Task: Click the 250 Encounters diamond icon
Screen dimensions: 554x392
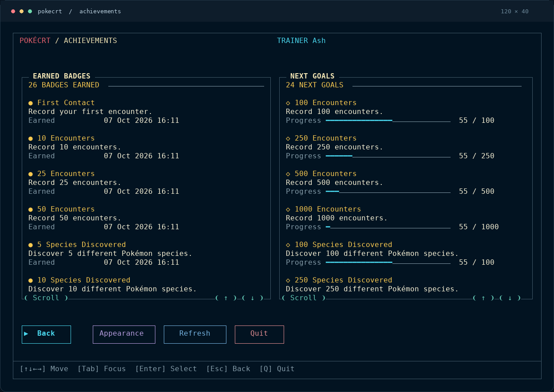Action: tap(288, 138)
